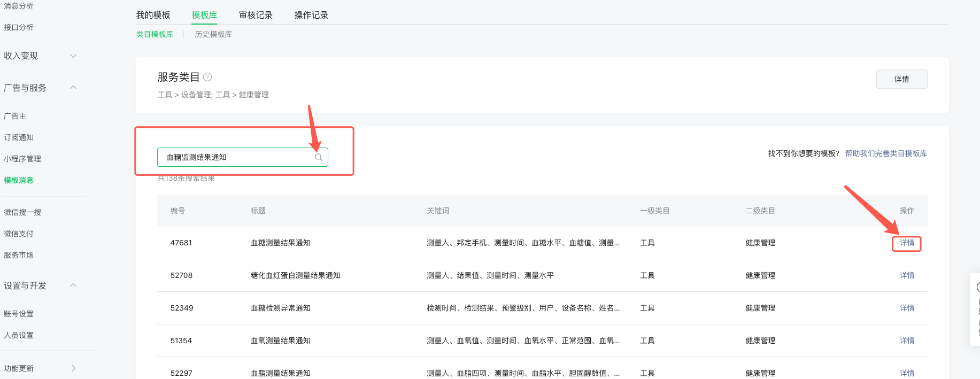Expand the 收入变现 sidebar section

(x=73, y=56)
